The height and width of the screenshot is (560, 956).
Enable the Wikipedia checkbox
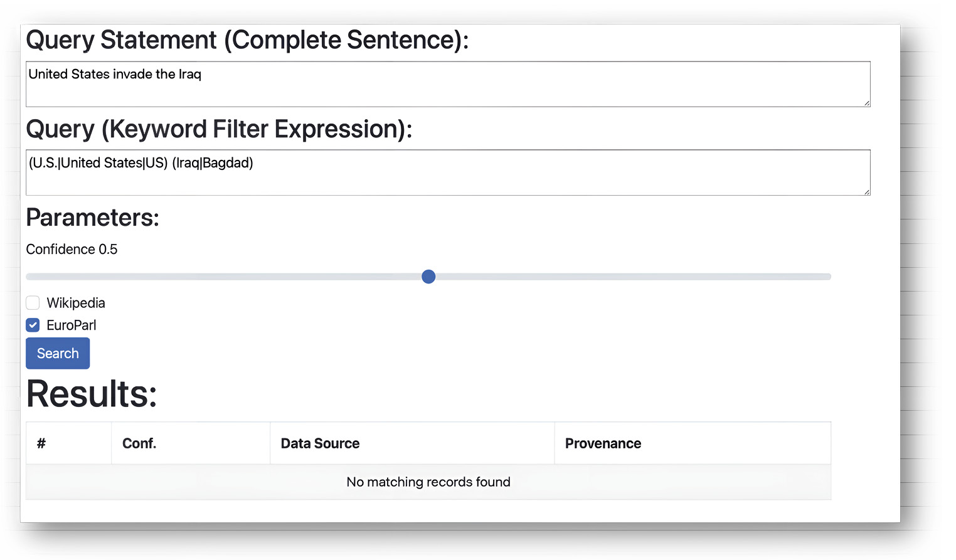(33, 303)
